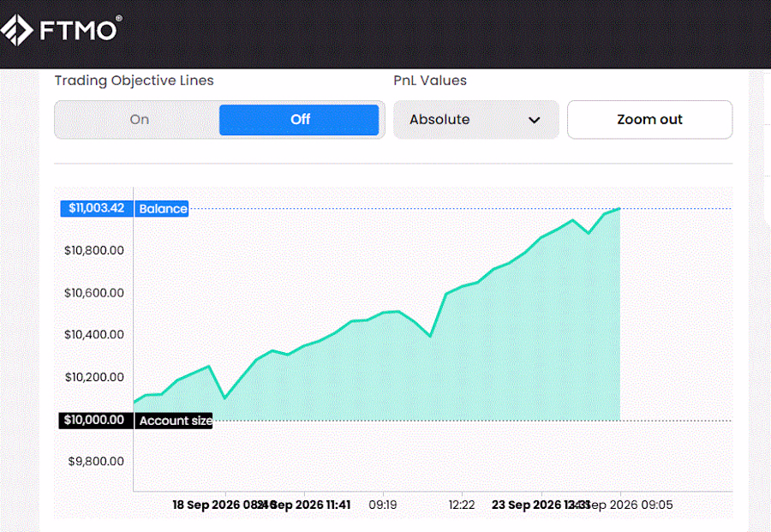Turn Trading Objective Lines On
Image resolution: width=771 pixels, height=532 pixels.
click(x=139, y=119)
